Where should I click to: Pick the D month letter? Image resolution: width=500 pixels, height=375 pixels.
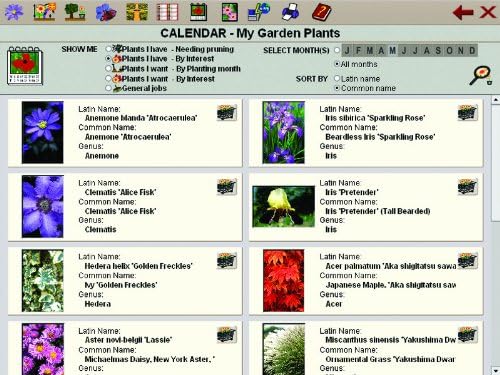pos(472,50)
